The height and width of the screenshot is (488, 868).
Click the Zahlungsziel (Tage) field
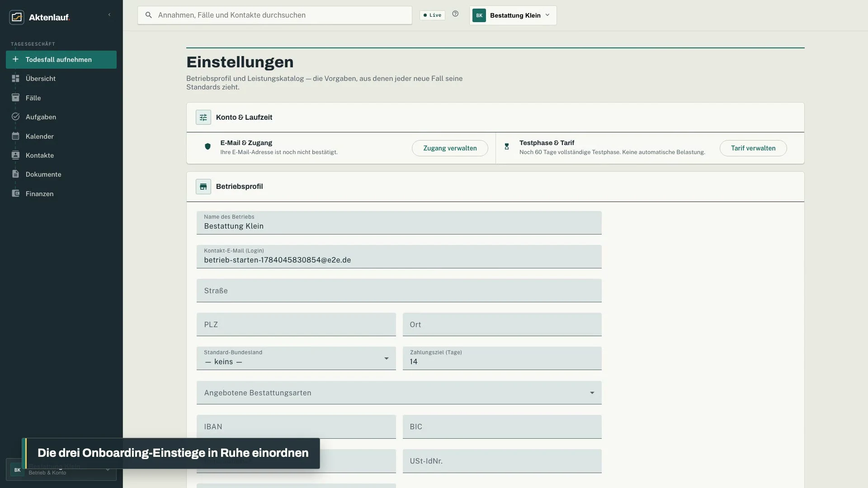tap(502, 358)
